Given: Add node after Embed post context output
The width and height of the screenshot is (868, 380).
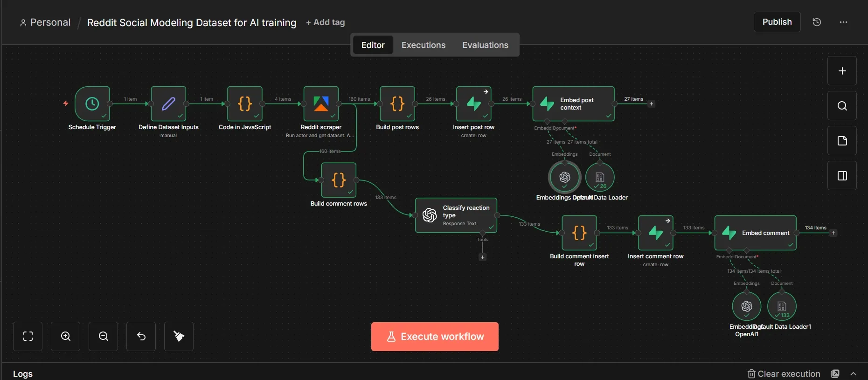Looking at the screenshot, I should tap(651, 104).
